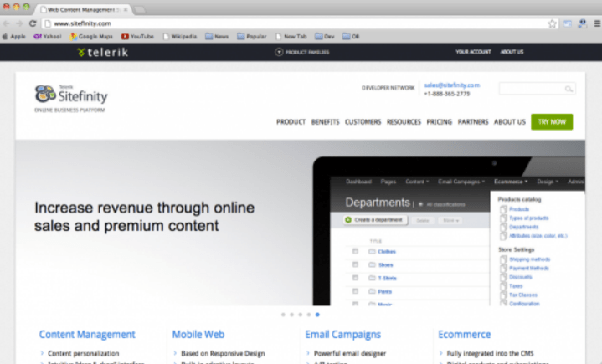The width and height of the screenshot is (602, 364).
Task: Expand the Product Families dropdown
Action: (302, 52)
